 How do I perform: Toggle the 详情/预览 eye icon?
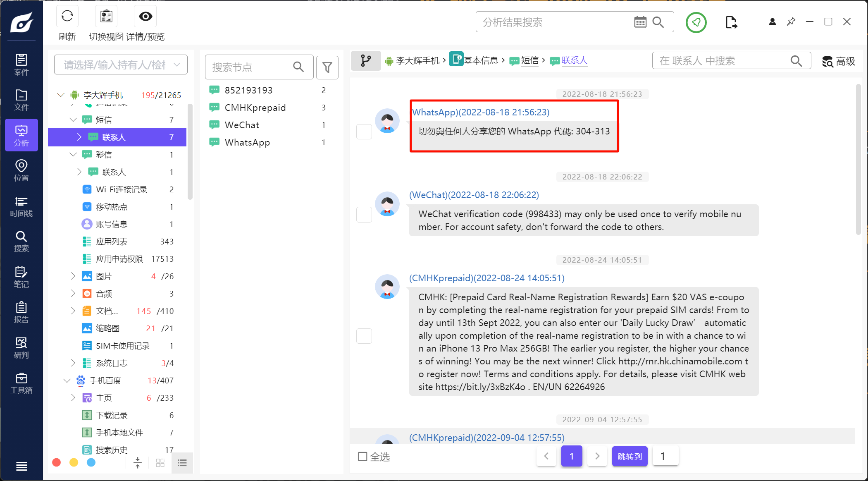tap(145, 17)
